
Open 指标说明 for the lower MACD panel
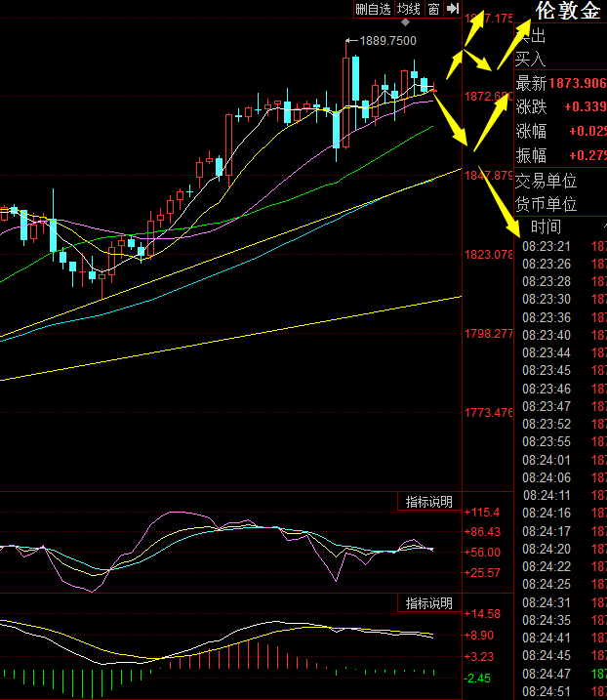click(x=428, y=603)
